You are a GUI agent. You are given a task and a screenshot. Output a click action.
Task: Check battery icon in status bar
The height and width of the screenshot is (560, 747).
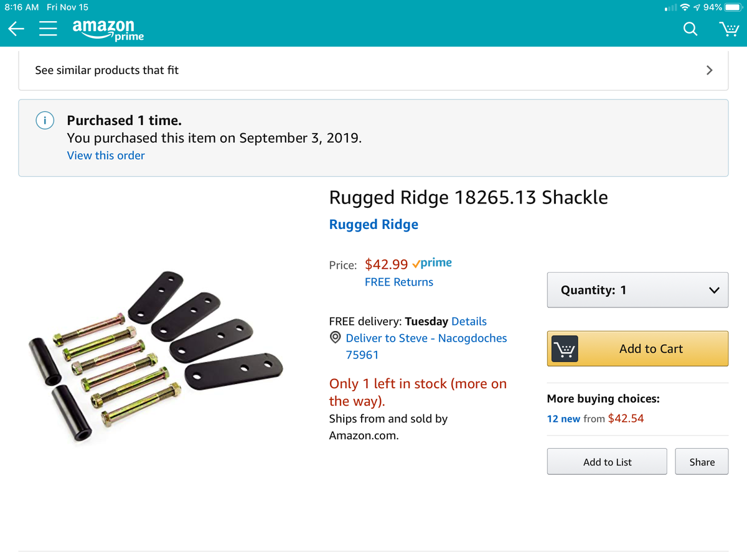[x=734, y=7]
